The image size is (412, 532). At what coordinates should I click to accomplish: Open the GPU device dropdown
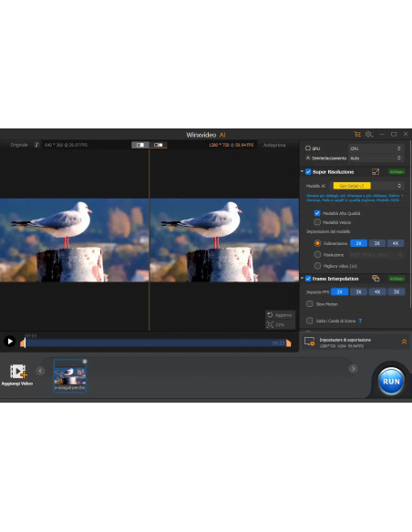tap(376, 148)
